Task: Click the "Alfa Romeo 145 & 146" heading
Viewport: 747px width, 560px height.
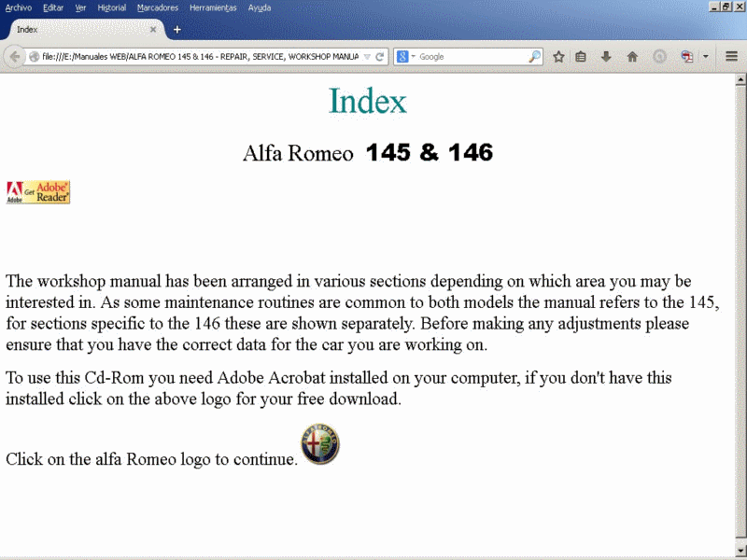Action: 368,153
